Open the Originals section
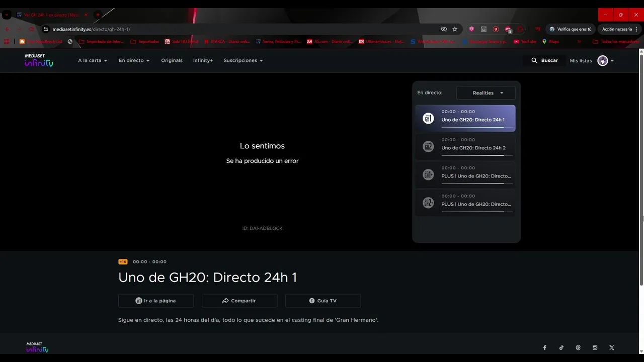The width and height of the screenshot is (644, 362). (x=172, y=60)
